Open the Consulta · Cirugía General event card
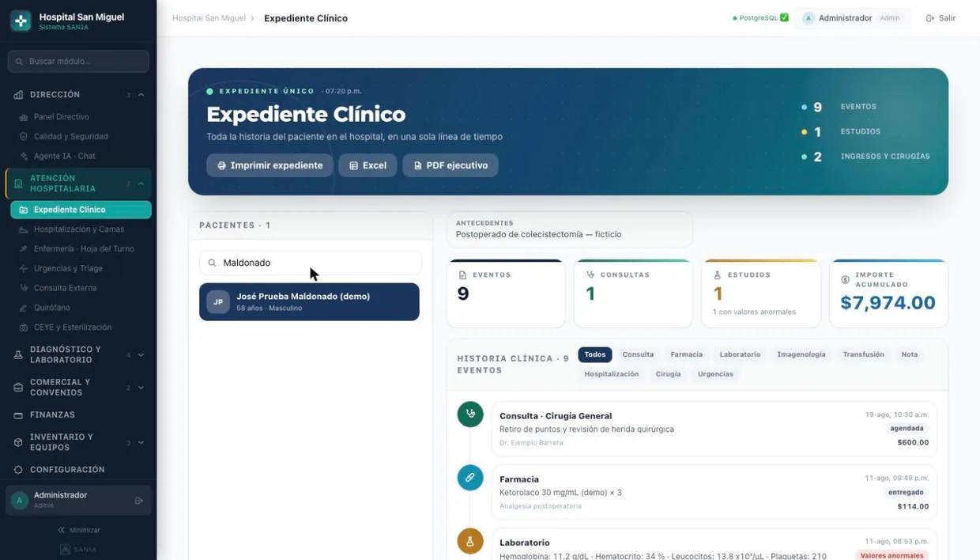Viewport: 980px width, 560px height. pyautogui.click(x=714, y=429)
